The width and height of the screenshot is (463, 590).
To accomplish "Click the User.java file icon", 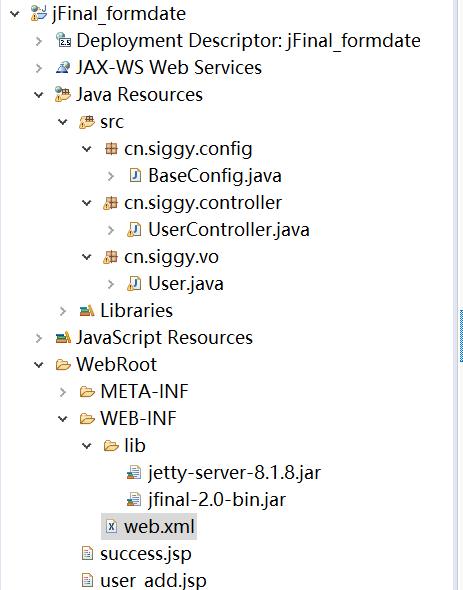I will [x=134, y=284].
